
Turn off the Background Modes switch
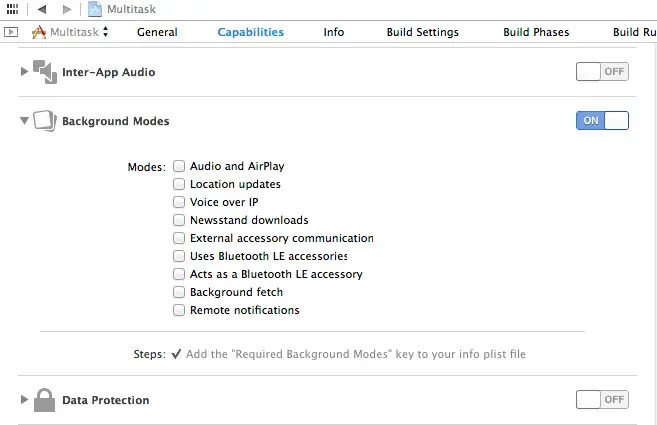602,121
